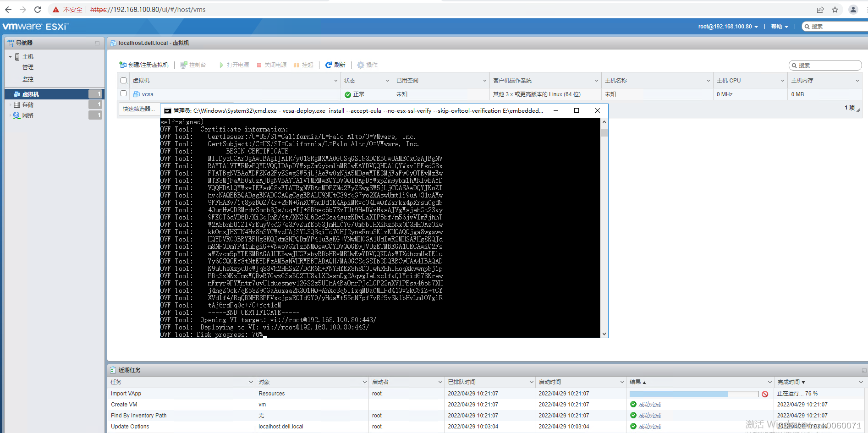868x433 pixels.
Task: Power on the VM using 打开电源 icon
Action: [x=223, y=65]
